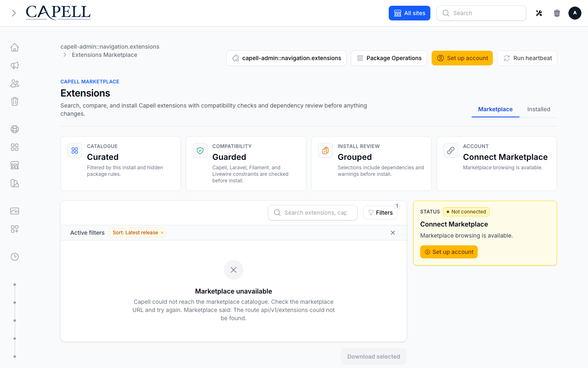
Task: Open the image media sidebar icon
Action: (x=15, y=211)
